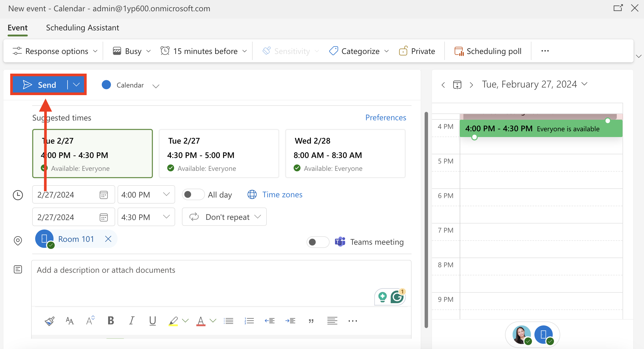Viewport: 644px width, 349px height.
Task: Go to today calendar icon
Action: click(x=457, y=85)
